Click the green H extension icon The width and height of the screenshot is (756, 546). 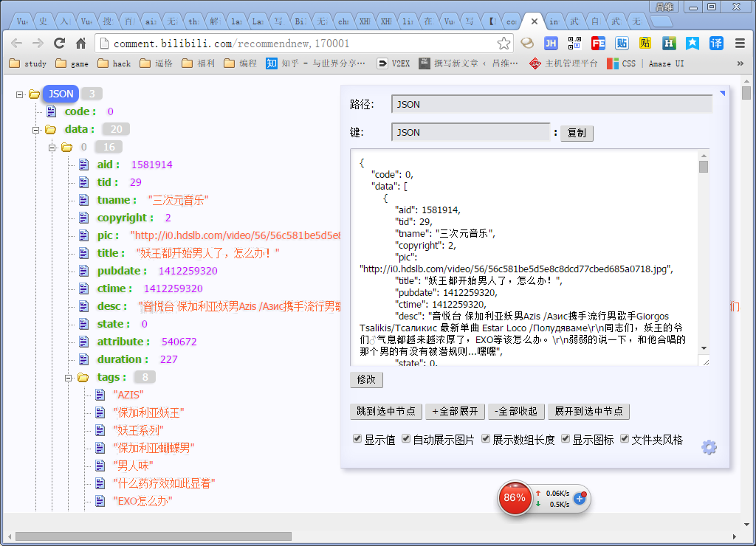[667, 44]
